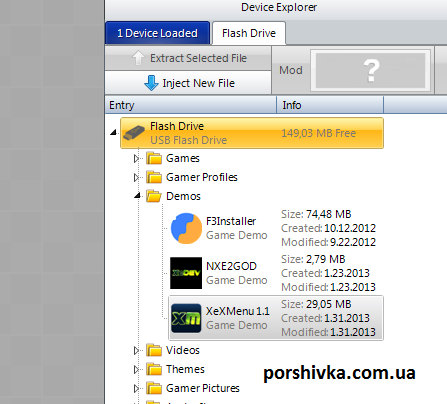Select the Gamer Profiles folder label

(x=202, y=177)
